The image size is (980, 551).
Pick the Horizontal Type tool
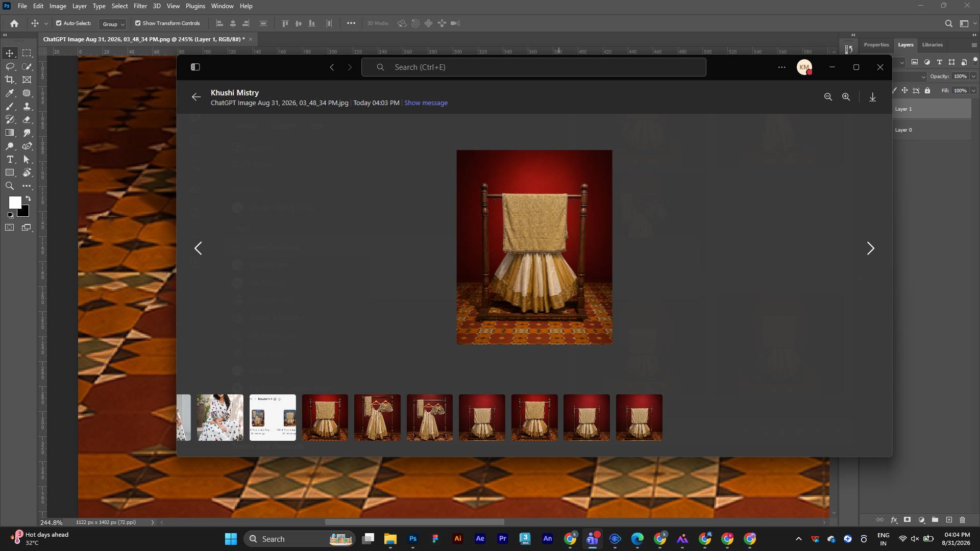pos(10,159)
